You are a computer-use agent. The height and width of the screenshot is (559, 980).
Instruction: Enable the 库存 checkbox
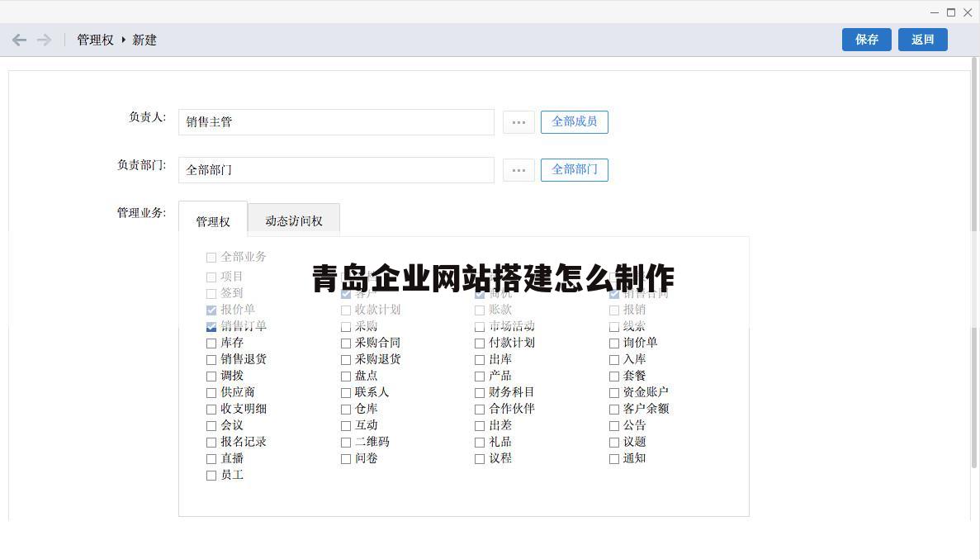point(211,343)
